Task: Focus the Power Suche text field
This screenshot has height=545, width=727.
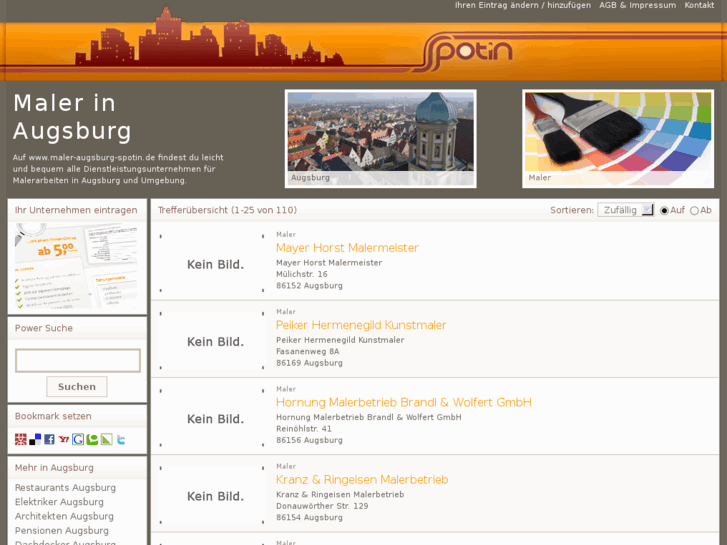Action: point(78,360)
